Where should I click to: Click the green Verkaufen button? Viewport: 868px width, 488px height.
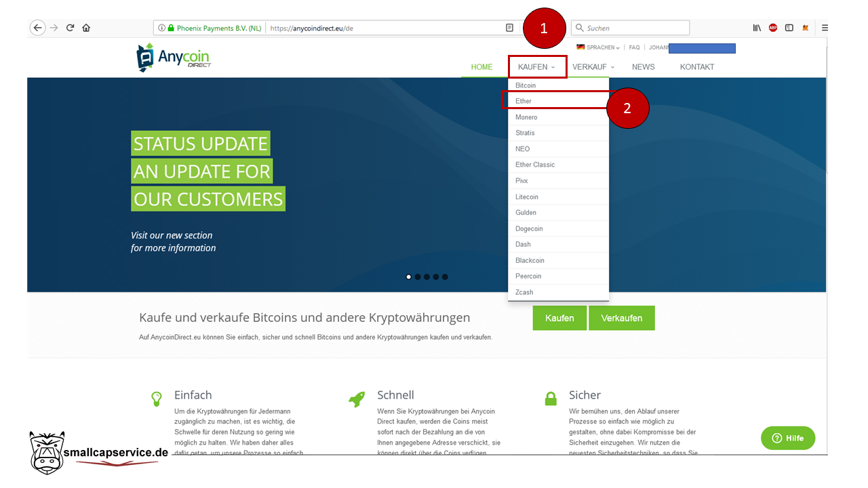point(621,318)
